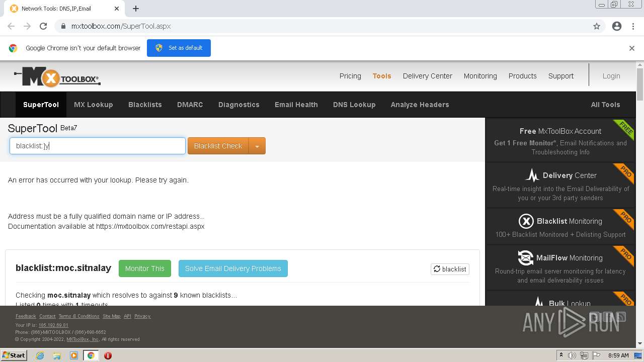Open All Tools page
This screenshot has height=362, width=644.
click(605, 105)
